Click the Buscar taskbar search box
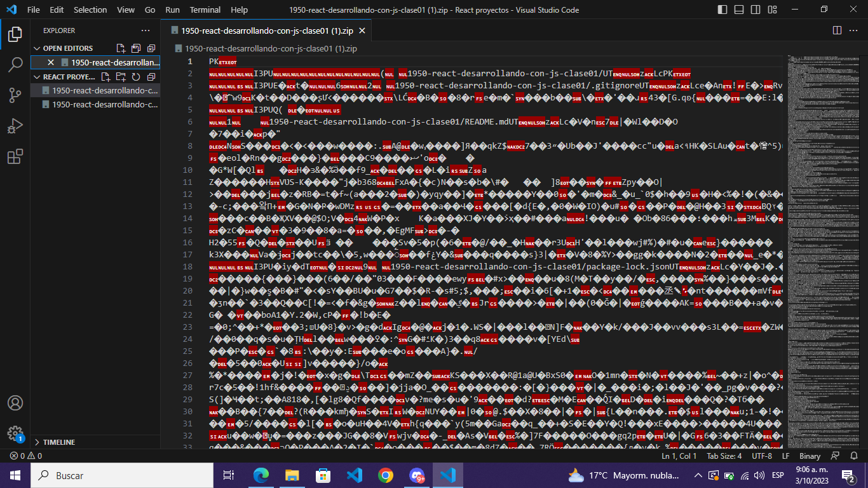The image size is (868, 488). [x=122, y=475]
